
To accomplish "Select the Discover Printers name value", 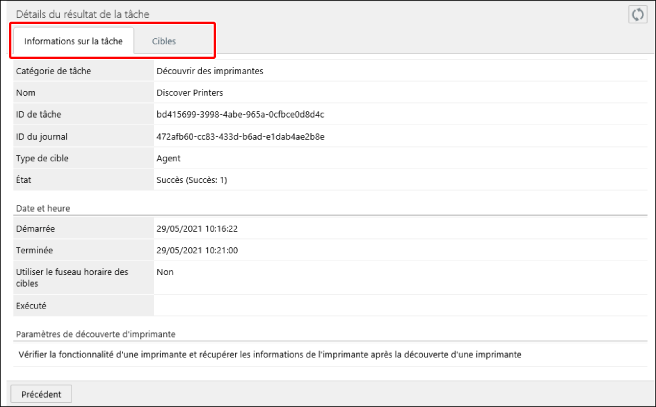I will coord(192,93).
